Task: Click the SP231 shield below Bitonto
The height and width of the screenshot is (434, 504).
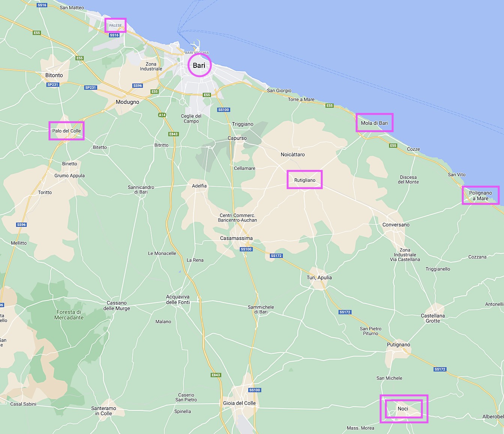Action: [53, 85]
